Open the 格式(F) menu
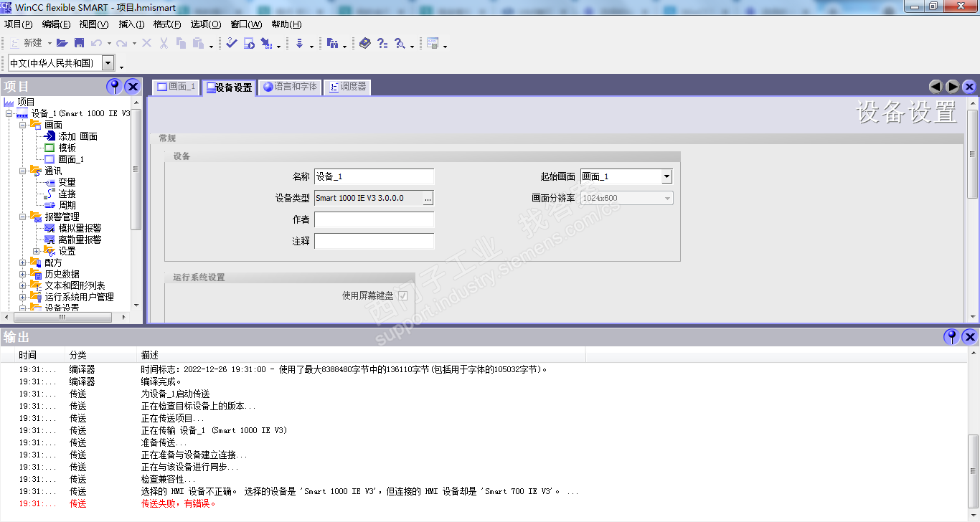The image size is (980, 522). [x=167, y=24]
